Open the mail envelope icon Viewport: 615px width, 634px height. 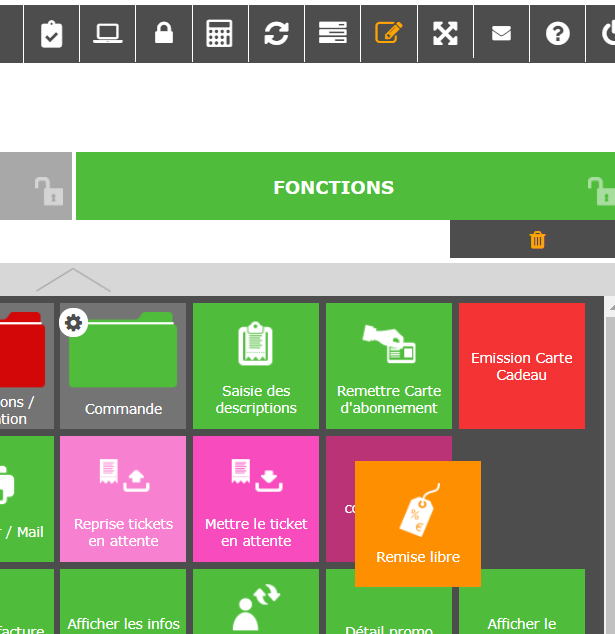(x=501, y=33)
